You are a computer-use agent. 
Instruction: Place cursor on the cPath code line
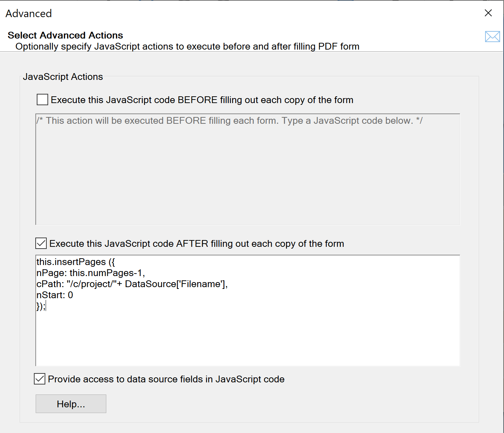tap(132, 284)
